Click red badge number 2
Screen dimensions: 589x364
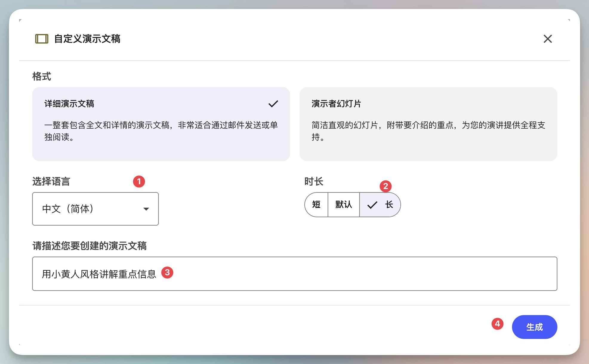click(386, 186)
